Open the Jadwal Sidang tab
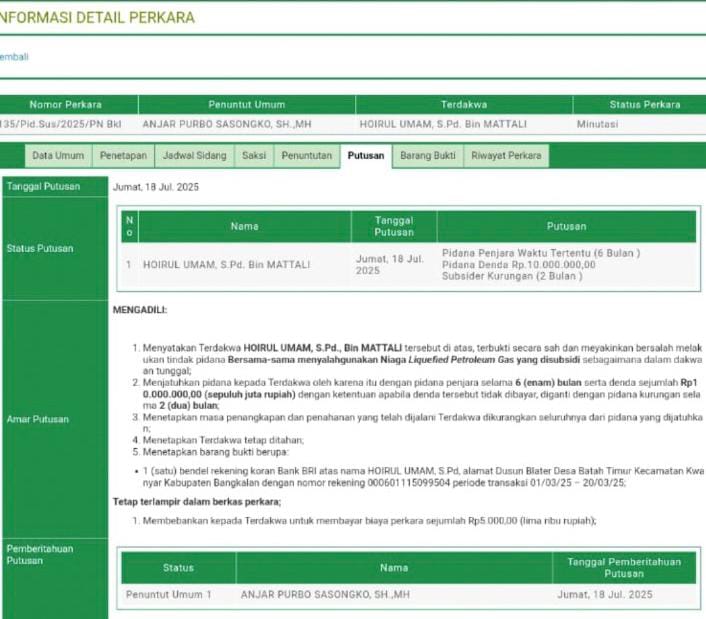The height and width of the screenshot is (619, 706). [x=195, y=156]
